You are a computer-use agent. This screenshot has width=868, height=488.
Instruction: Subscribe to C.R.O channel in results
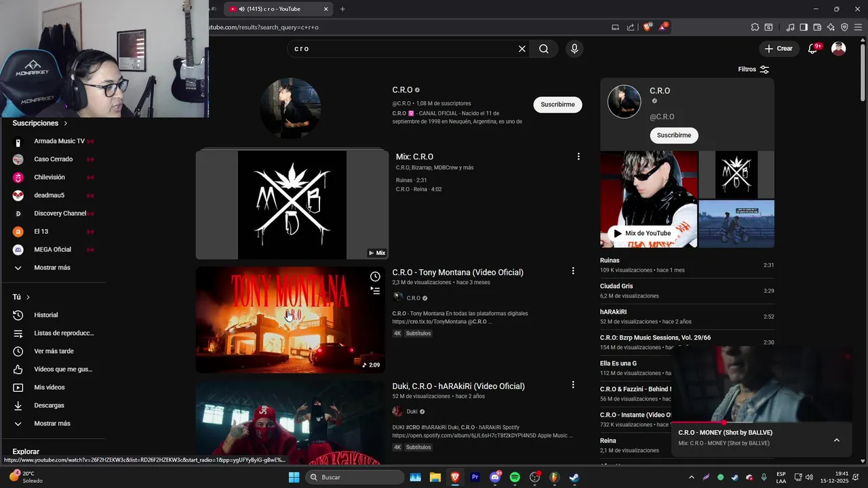coord(557,104)
